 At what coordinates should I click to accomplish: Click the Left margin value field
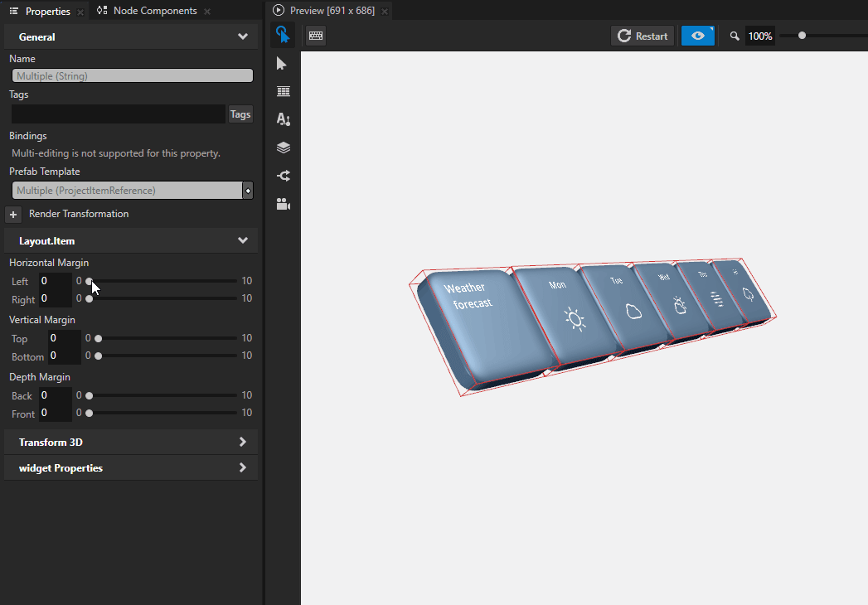coord(55,281)
